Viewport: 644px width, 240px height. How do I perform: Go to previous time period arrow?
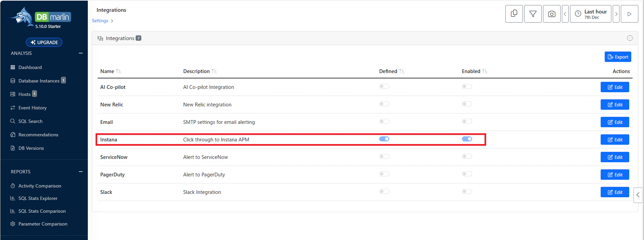pos(565,14)
